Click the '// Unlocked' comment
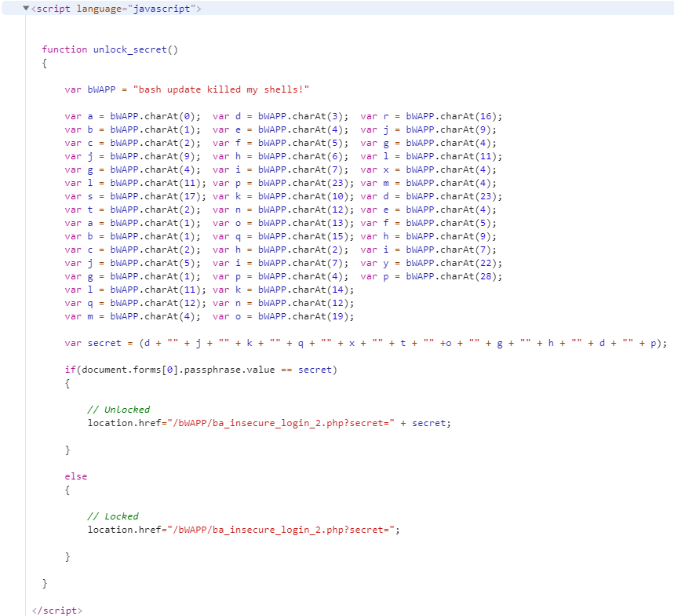 tap(118, 410)
